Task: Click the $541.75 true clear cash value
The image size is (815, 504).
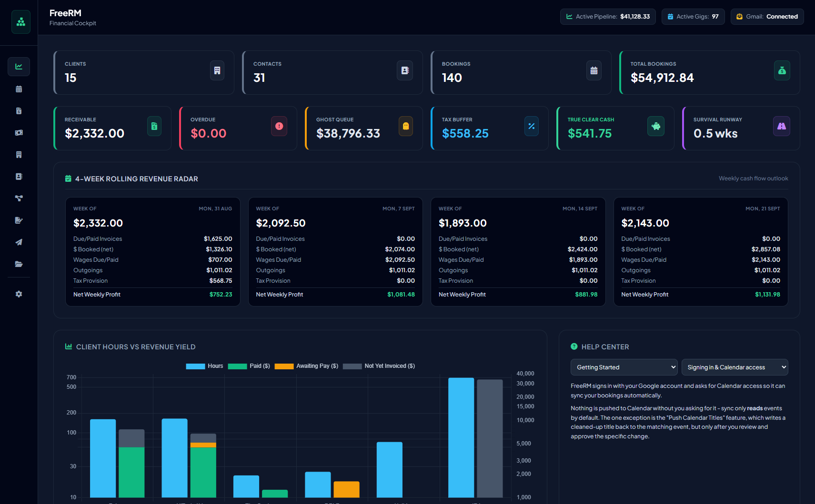Action: coord(590,133)
